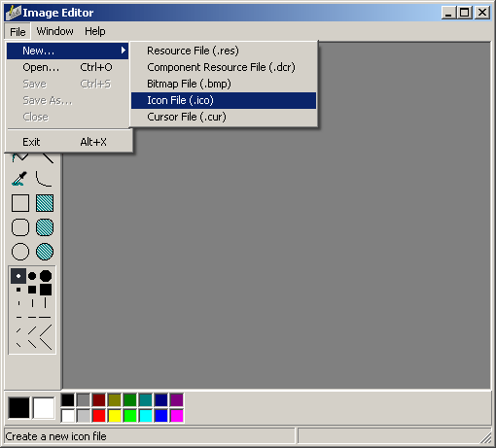Select the arc drawing tool
Viewport: 496px width, 448px height.
45,179
